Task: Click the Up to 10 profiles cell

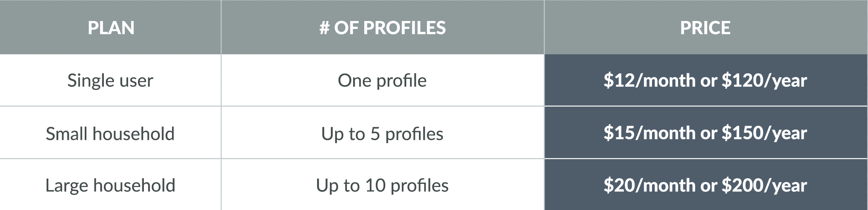Action: coord(382,185)
